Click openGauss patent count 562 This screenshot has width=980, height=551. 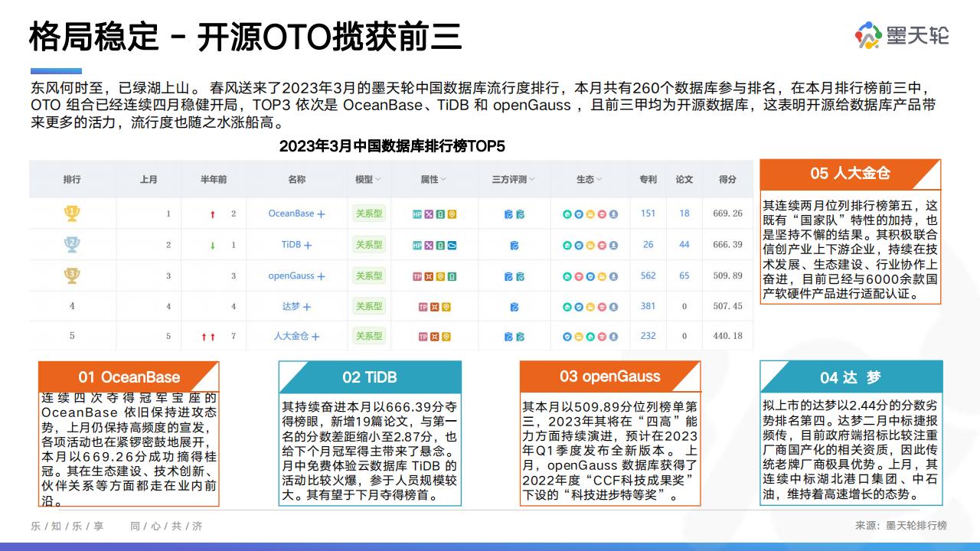click(x=648, y=275)
